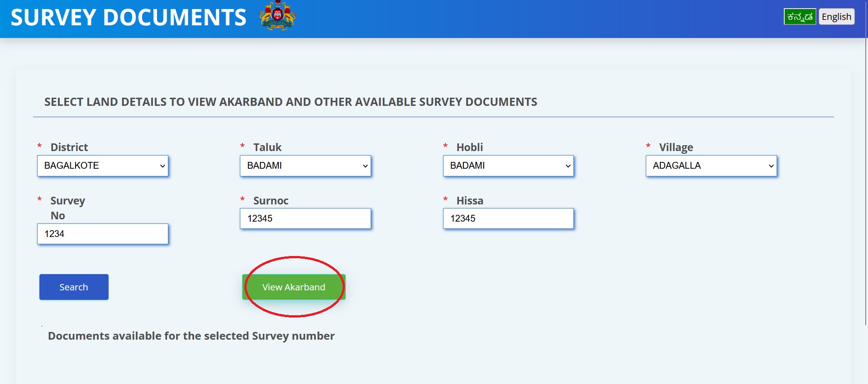Switch language to English

click(836, 17)
